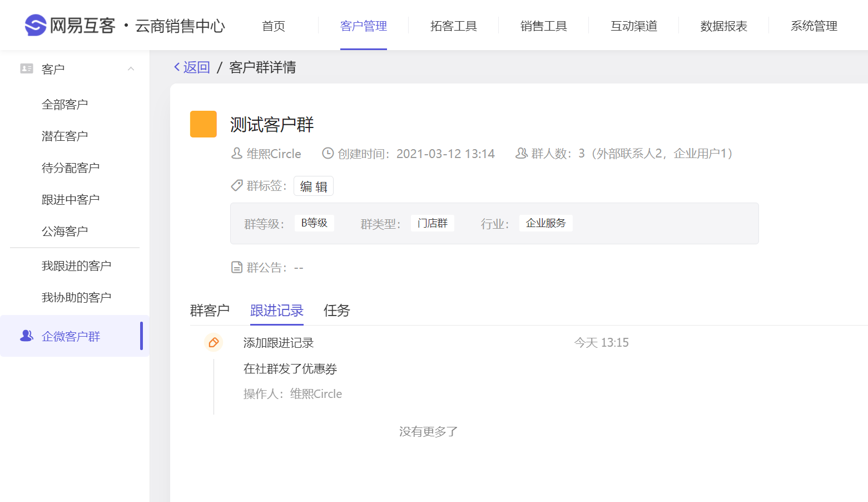Click the 操作人：维熙Circle line

pos(293,393)
